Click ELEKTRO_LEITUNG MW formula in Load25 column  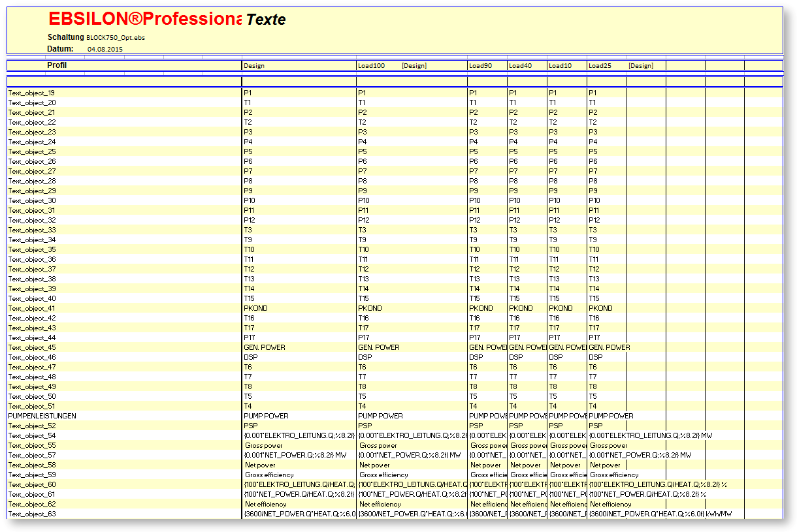[651, 435]
